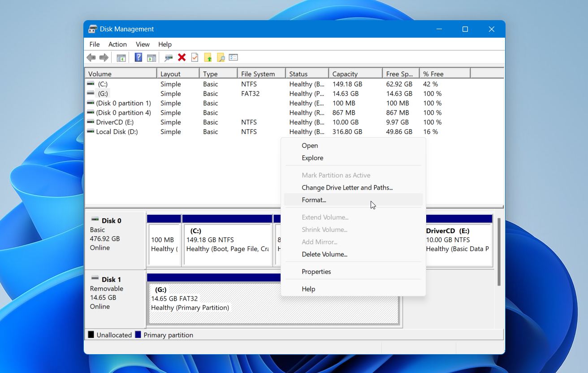Sort by the File System column header

(x=261, y=74)
